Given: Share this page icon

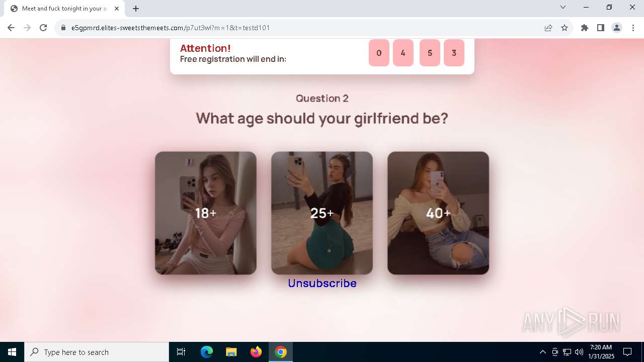Looking at the screenshot, I should tap(548, 28).
